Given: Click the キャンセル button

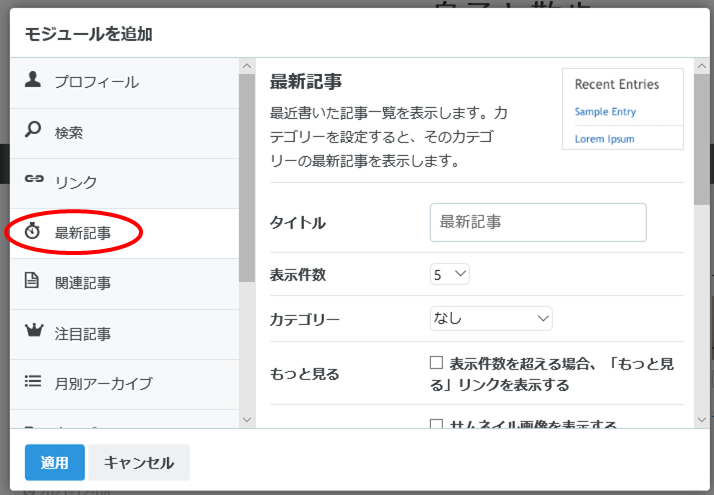Looking at the screenshot, I should [139, 462].
